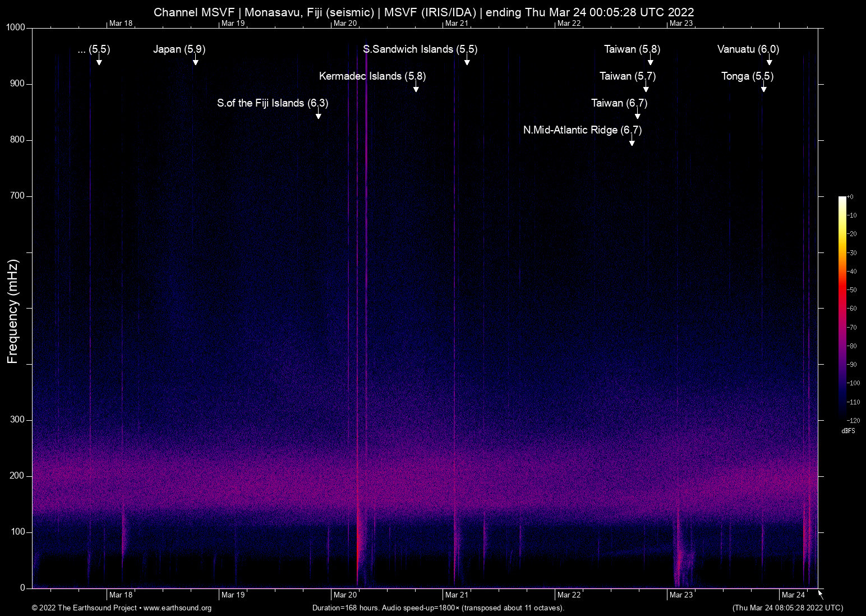Image resolution: width=866 pixels, height=616 pixels.
Task: Click the dBFS color scale bar
Action: (x=842, y=309)
